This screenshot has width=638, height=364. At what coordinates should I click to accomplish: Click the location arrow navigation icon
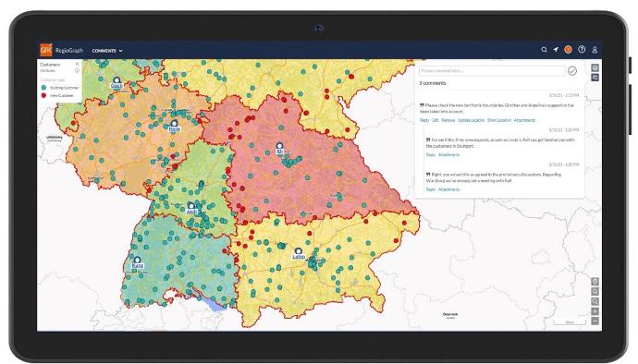pyautogui.click(x=556, y=50)
